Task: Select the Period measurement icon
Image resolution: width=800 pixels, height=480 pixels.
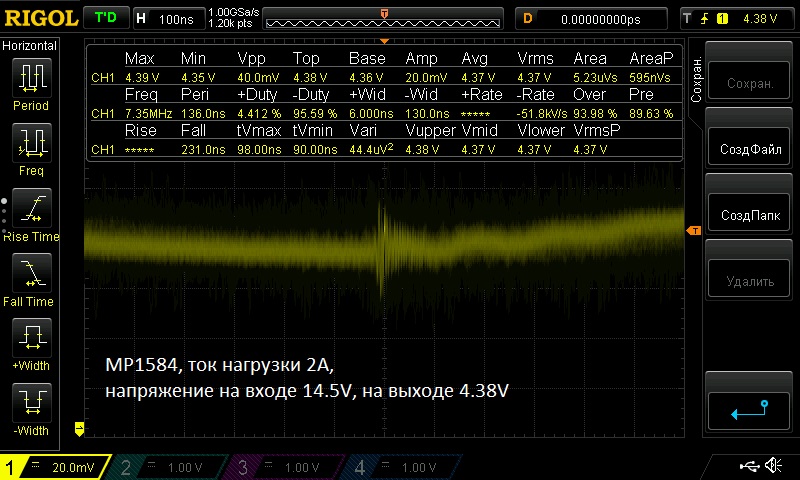Action: 31,81
